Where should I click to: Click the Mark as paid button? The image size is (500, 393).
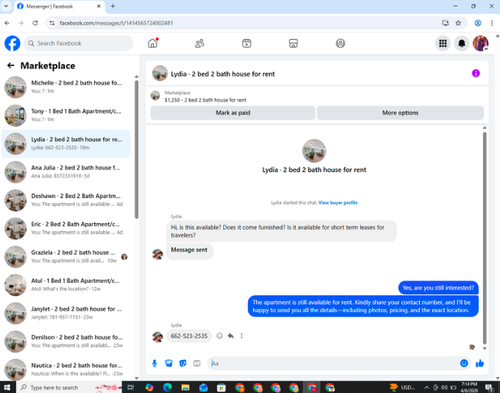[233, 113]
